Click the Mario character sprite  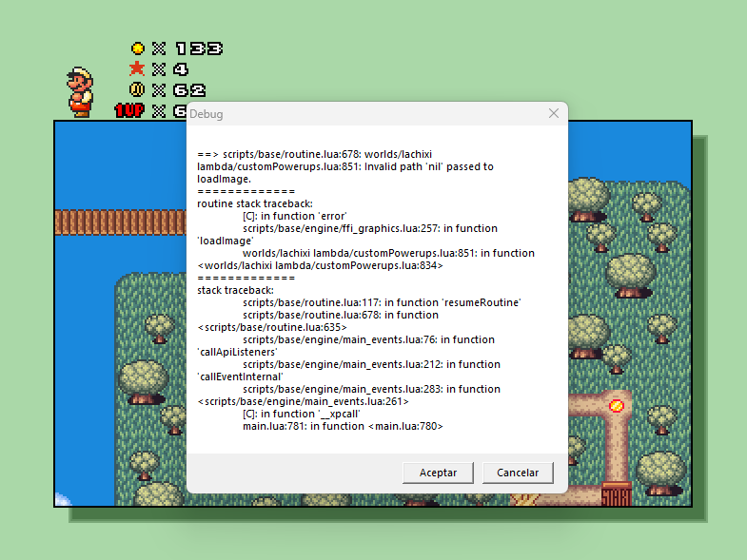click(x=81, y=92)
